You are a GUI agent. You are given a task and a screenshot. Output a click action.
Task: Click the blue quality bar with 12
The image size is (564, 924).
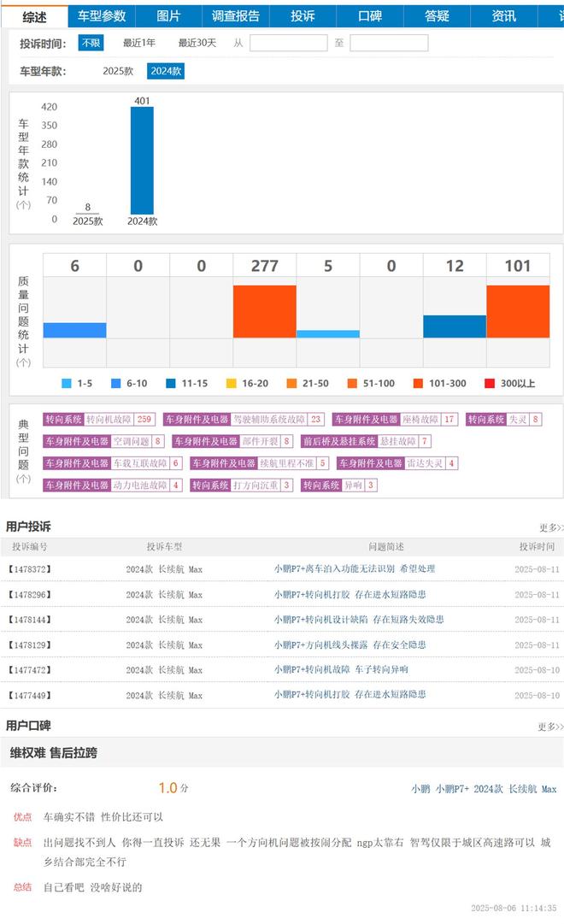455,327
